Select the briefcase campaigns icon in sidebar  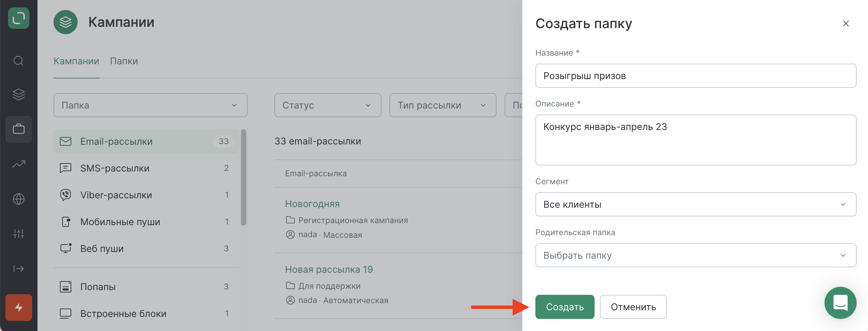coord(18,129)
